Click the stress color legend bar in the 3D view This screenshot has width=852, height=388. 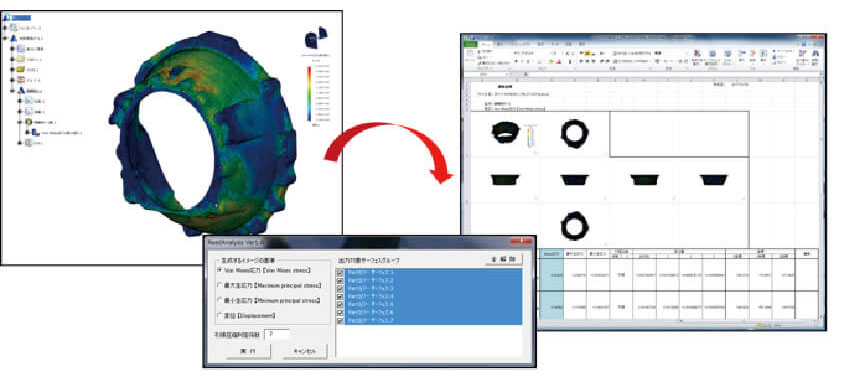click(309, 93)
